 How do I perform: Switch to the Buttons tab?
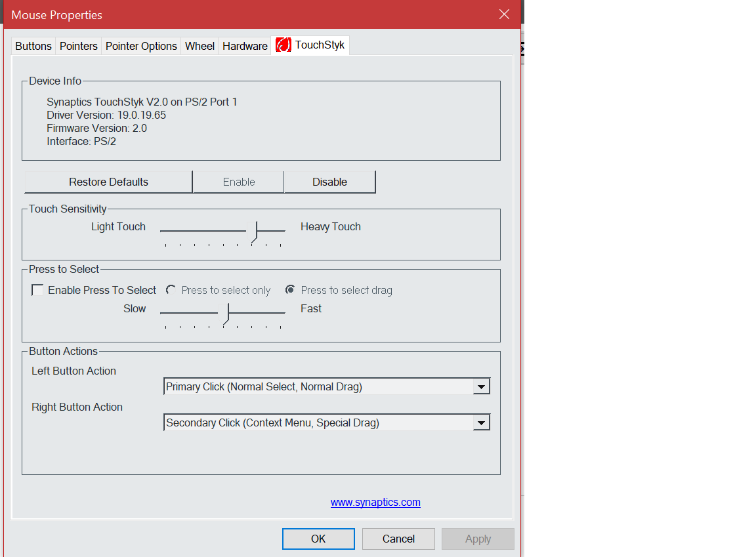[x=33, y=47]
